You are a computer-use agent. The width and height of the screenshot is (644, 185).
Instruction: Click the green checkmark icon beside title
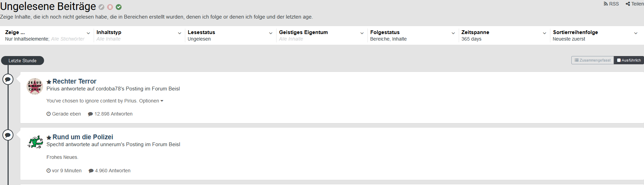(x=118, y=7)
